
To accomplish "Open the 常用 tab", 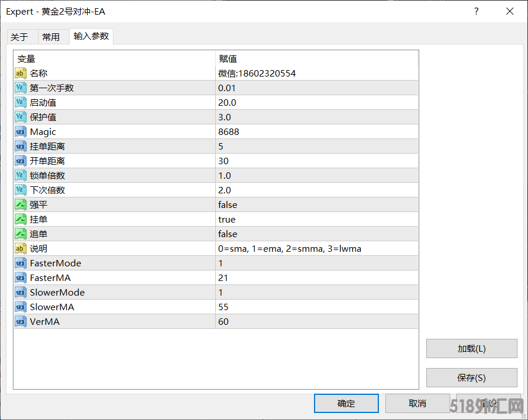I will coord(51,37).
